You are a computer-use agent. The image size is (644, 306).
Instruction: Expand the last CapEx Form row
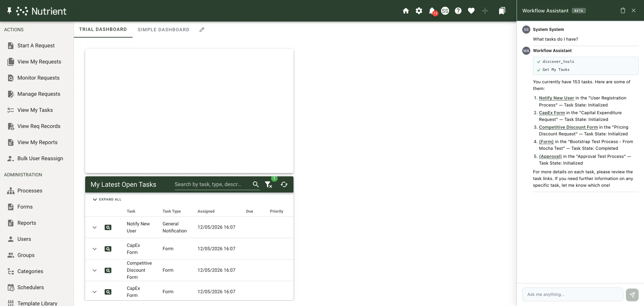(95, 292)
